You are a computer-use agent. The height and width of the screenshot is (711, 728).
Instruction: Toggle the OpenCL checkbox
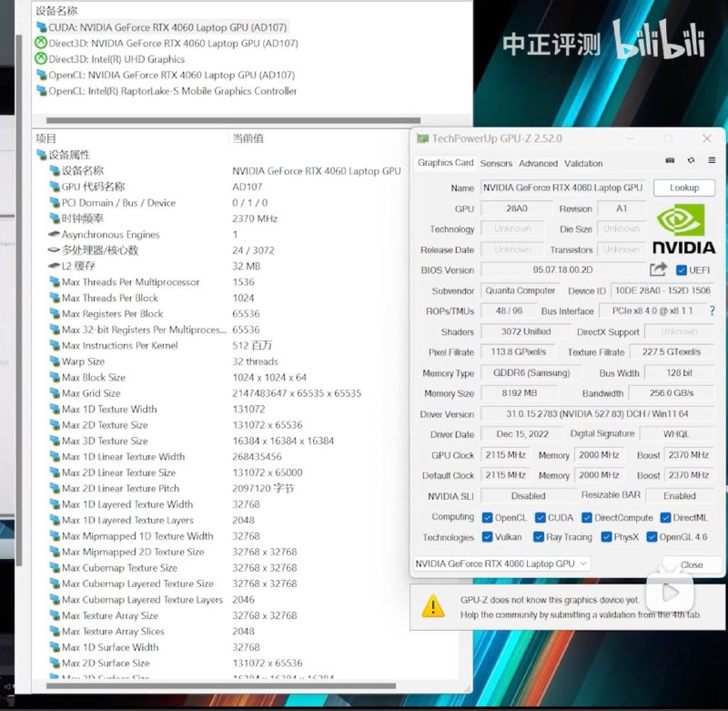[487, 517]
